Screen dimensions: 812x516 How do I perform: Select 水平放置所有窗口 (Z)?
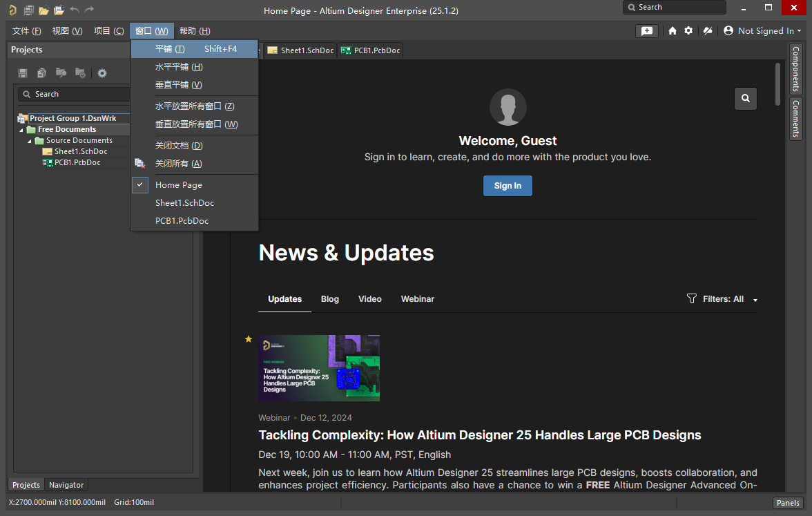pos(194,106)
